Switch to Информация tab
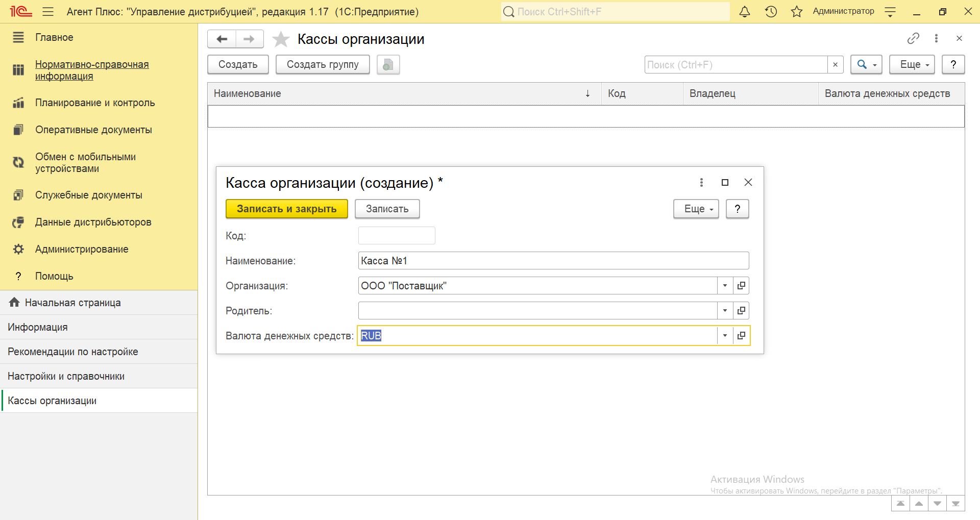The height and width of the screenshot is (520, 980). [x=99, y=327]
